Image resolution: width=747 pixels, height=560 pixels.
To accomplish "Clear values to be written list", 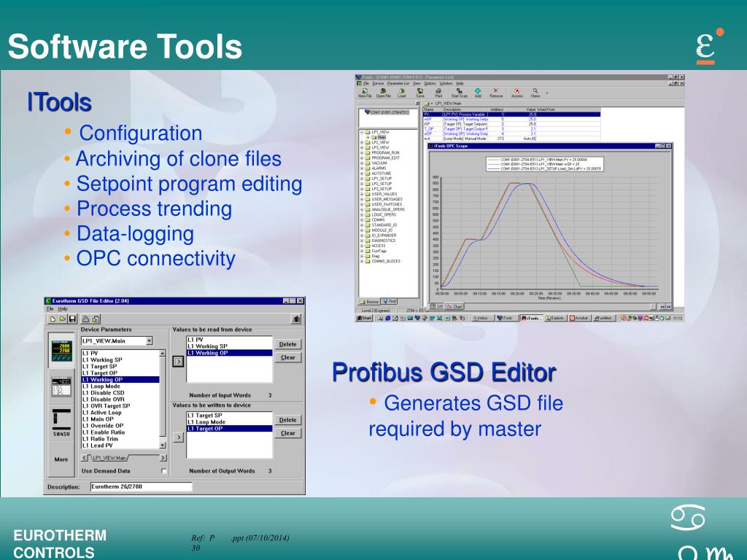I will (287, 433).
